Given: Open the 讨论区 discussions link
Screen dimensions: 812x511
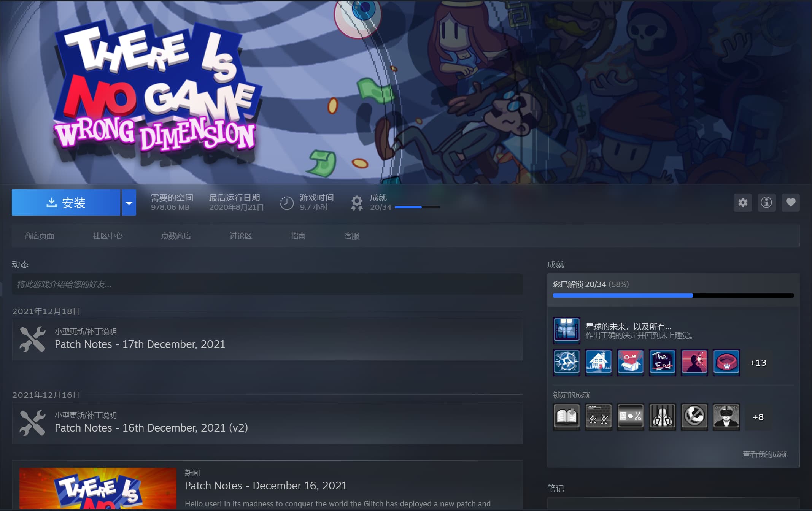Looking at the screenshot, I should tap(240, 236).
